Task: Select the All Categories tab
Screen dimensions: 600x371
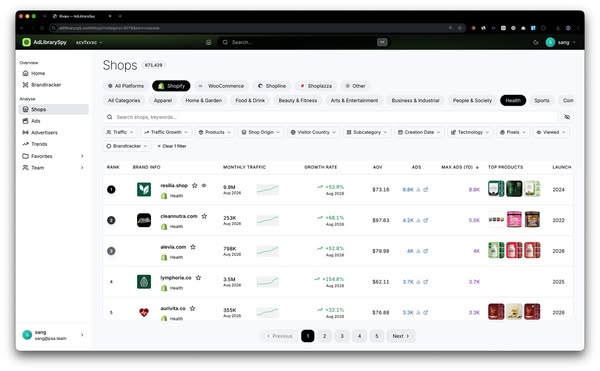Action: 124,100
